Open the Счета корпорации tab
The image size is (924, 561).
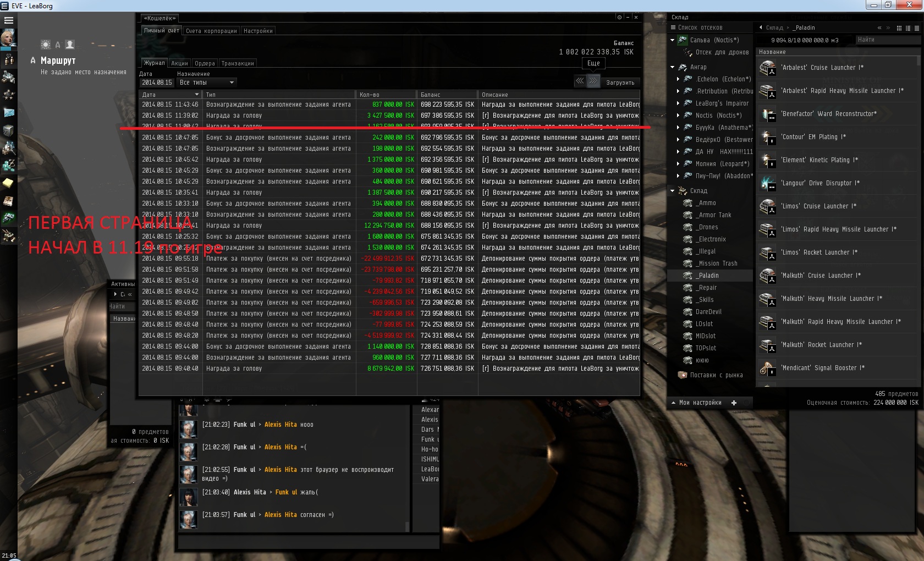211,31
